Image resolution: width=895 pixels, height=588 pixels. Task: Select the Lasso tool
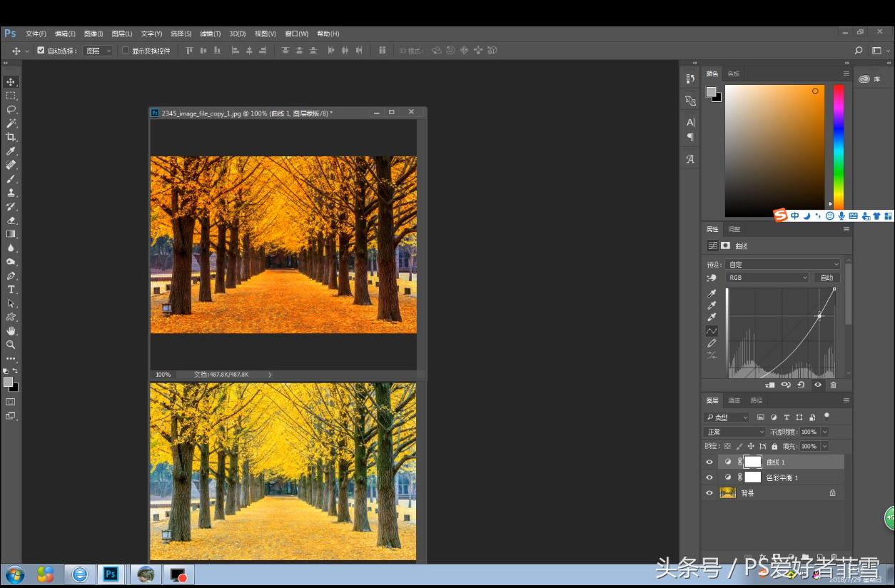(x=11, y=109)
